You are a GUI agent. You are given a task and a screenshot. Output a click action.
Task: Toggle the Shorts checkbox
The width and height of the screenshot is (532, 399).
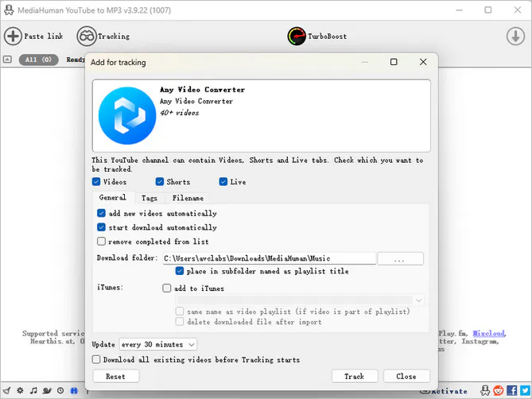[160, 182]
